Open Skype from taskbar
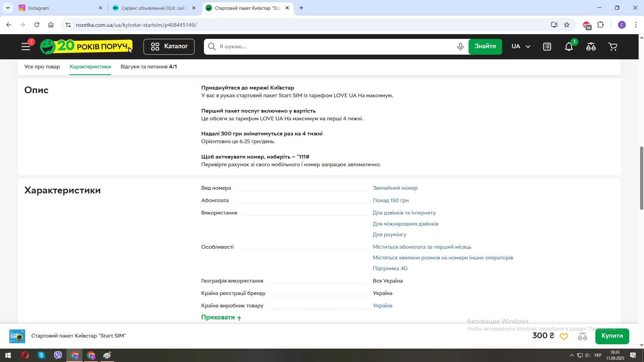 [42, 355]
